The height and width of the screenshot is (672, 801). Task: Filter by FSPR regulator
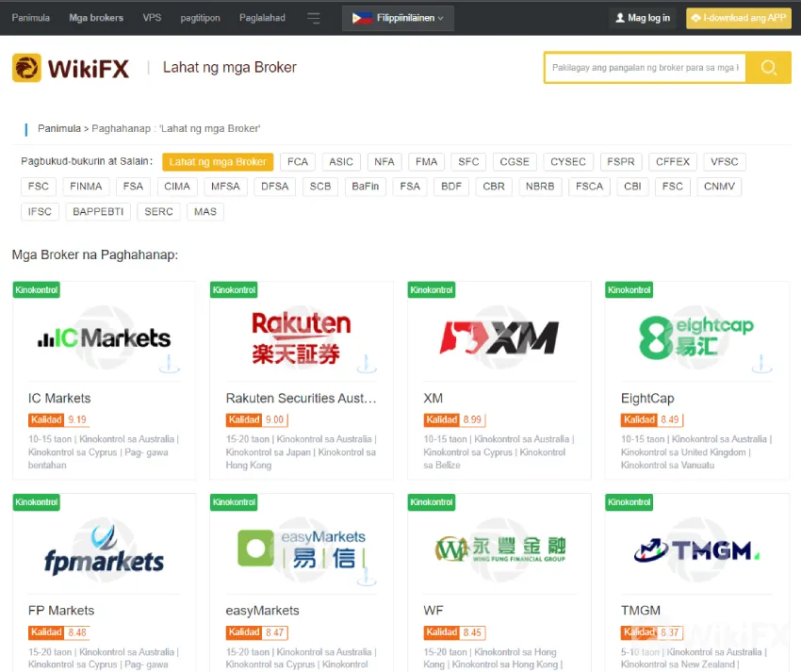tap(621, 162)
